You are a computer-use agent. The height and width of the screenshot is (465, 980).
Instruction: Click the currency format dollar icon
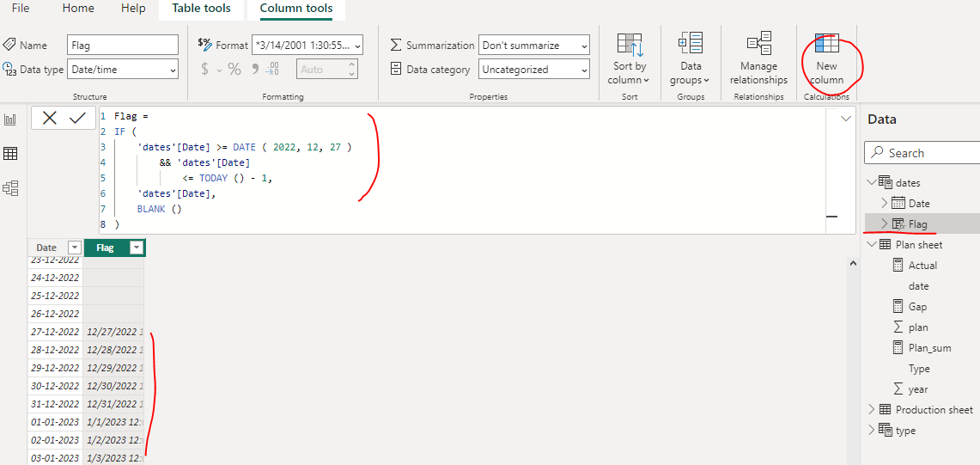point(204,70)
